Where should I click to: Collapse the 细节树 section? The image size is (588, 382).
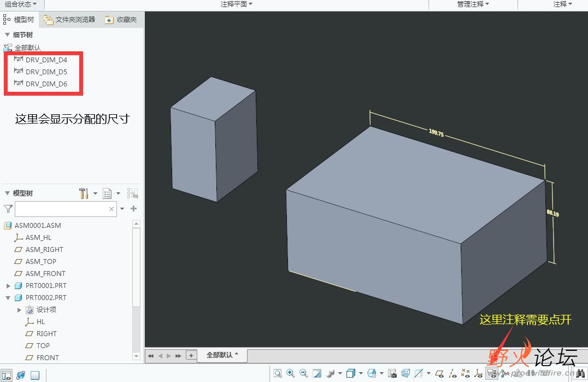[7, 34]
